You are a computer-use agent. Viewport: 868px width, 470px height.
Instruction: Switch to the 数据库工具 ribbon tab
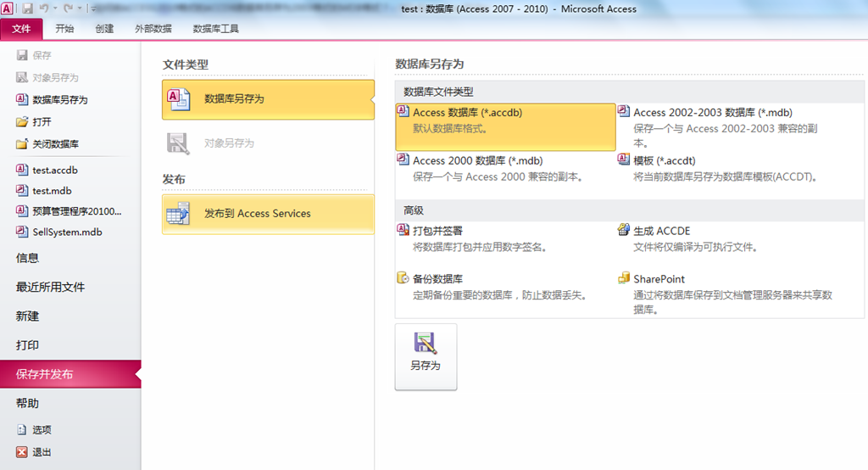coord(215,29)
